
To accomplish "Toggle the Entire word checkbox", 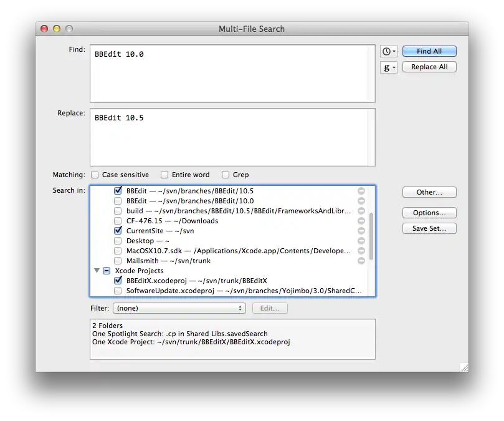I will [164, 175].
